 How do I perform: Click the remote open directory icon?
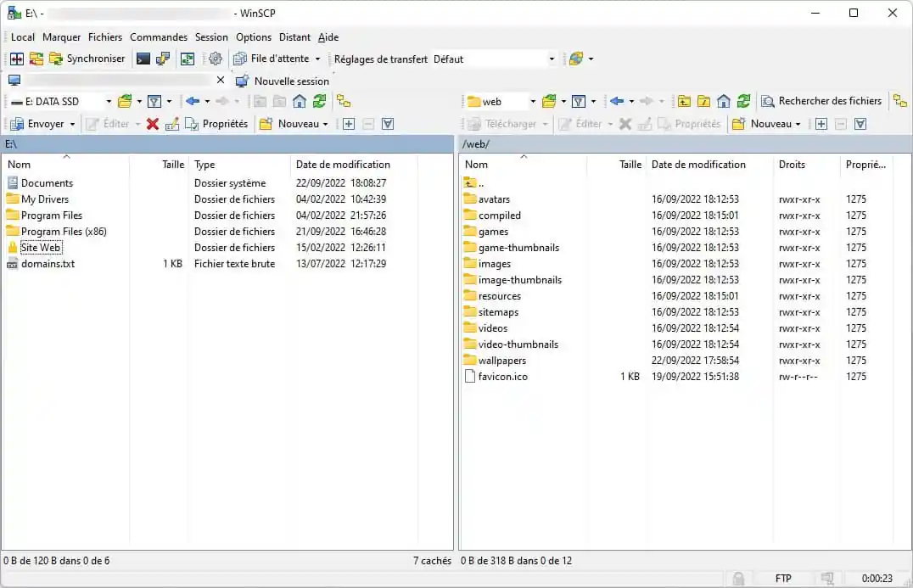[x=549, y=101]
